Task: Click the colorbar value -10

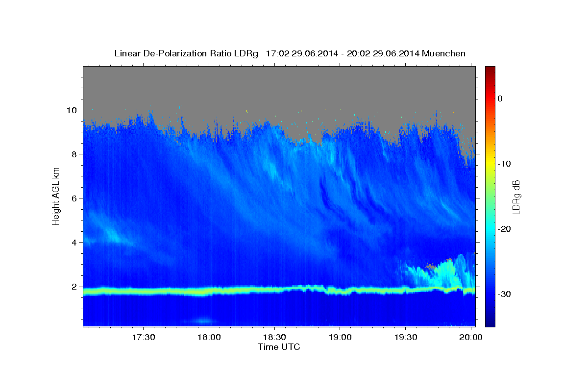Action: [505, 164]
